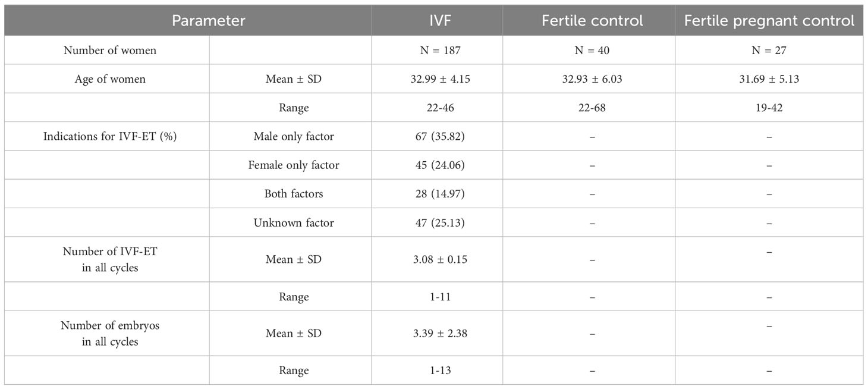Screen dimensions: 868x389
Task: Click the Fertile control header
Action: tap(592, 21)
